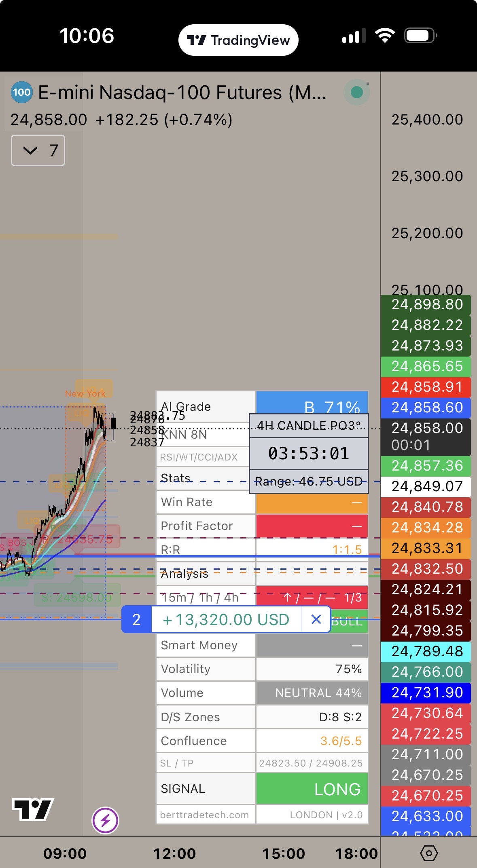Check the Wi-Fi status icon
This screenshot has height=868, width=477.
[385, 36]
